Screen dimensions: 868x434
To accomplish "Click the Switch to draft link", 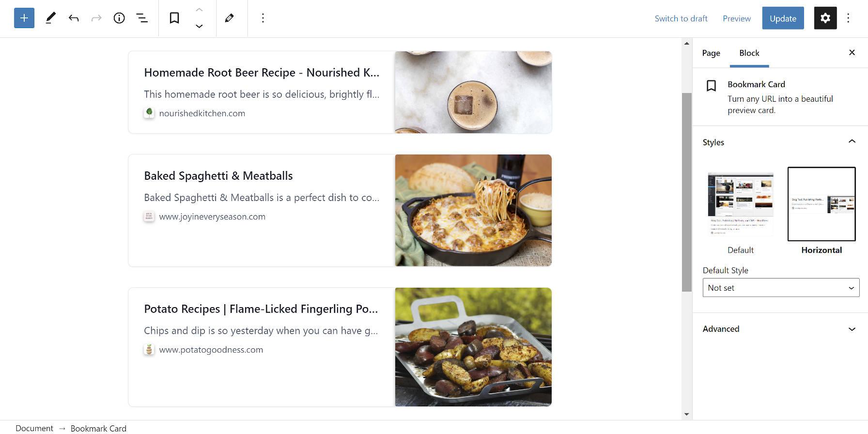I will (x=681, y=18).
